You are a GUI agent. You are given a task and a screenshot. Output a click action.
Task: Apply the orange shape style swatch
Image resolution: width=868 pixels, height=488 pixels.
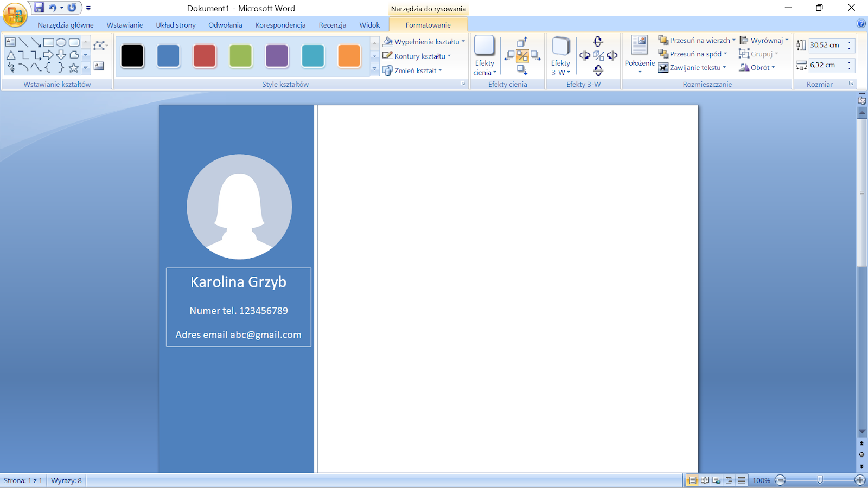point(349,56)
